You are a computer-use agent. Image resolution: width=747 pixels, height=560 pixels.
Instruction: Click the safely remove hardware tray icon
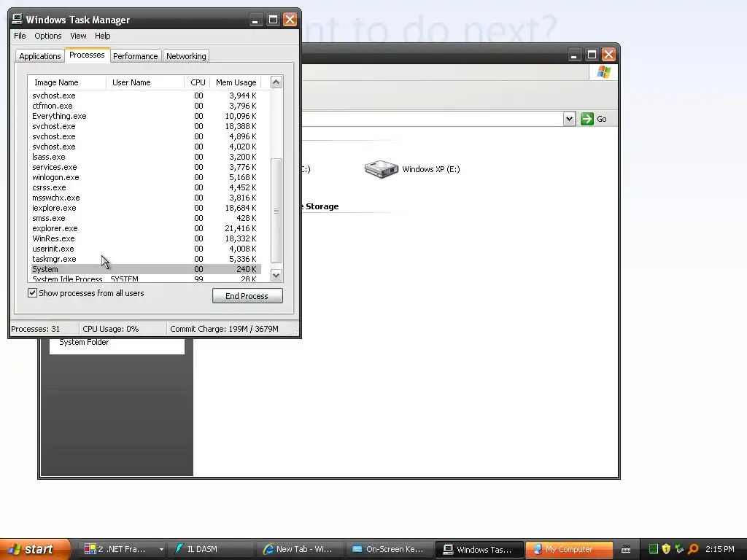679,549
